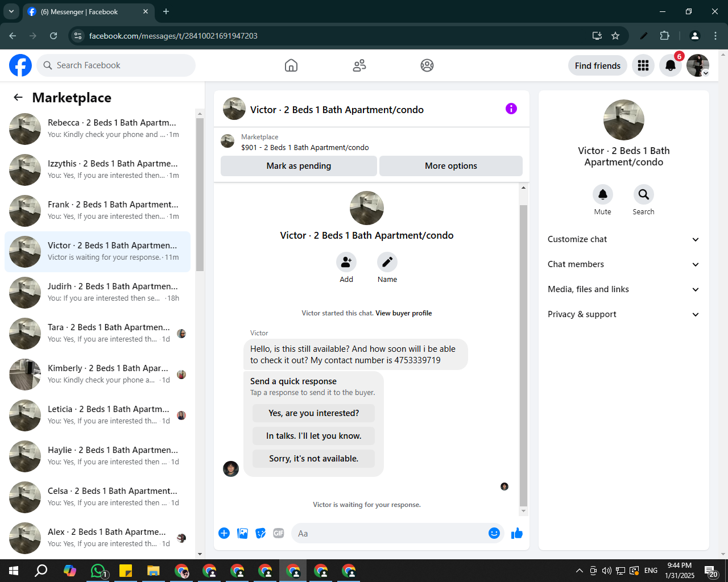The height and width of the screenshot is (582, 728).
Task: Reload the page in browser
Action: (x=53, y=36)
